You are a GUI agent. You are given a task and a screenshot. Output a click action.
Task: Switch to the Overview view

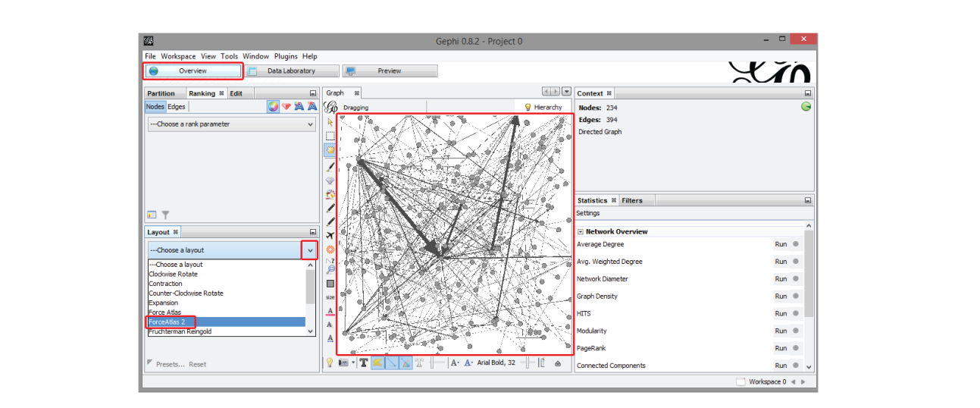pyautogui.click(x=193, y=71)
